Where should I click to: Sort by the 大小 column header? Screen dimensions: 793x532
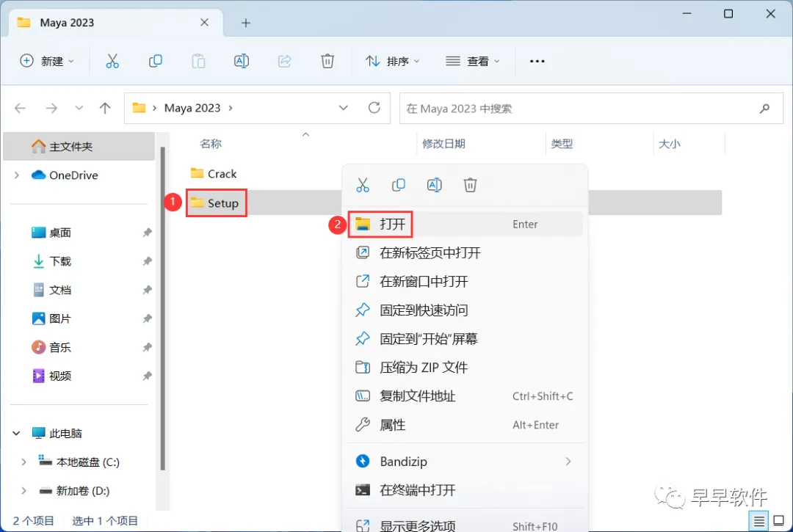tap(669, 144)
